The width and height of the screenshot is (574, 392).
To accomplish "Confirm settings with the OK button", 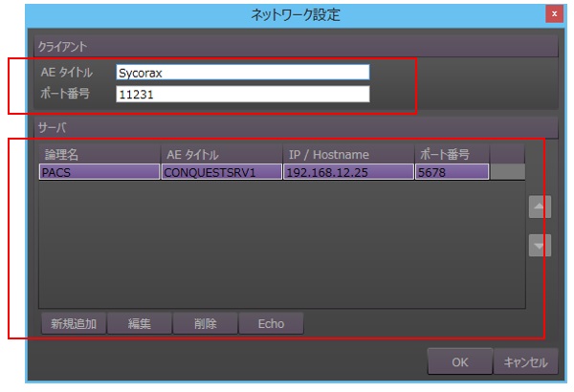I will pyautogui.click(x=460, y=361).
